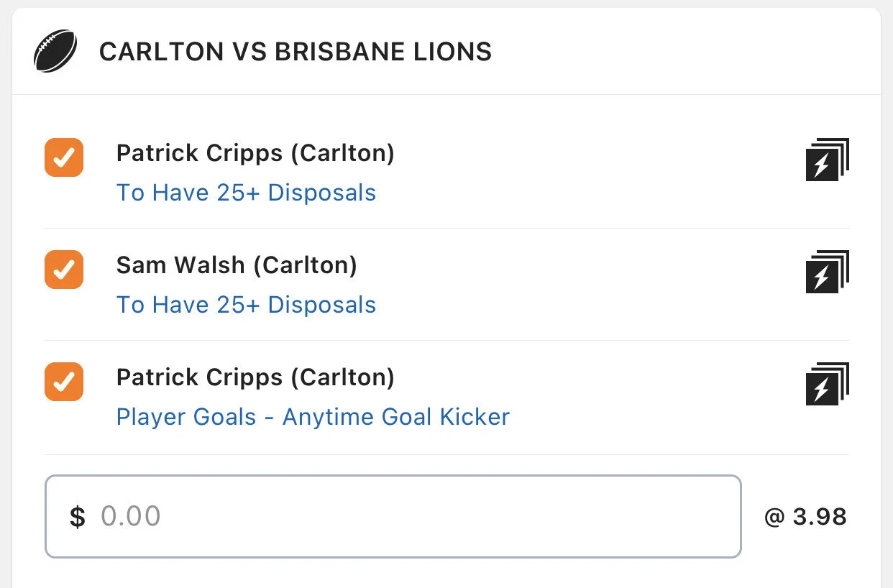The image size is (893, 588).
Task: Uncheck Patrick Cripps 25+ Disposals selection
Action: (64, 157)
